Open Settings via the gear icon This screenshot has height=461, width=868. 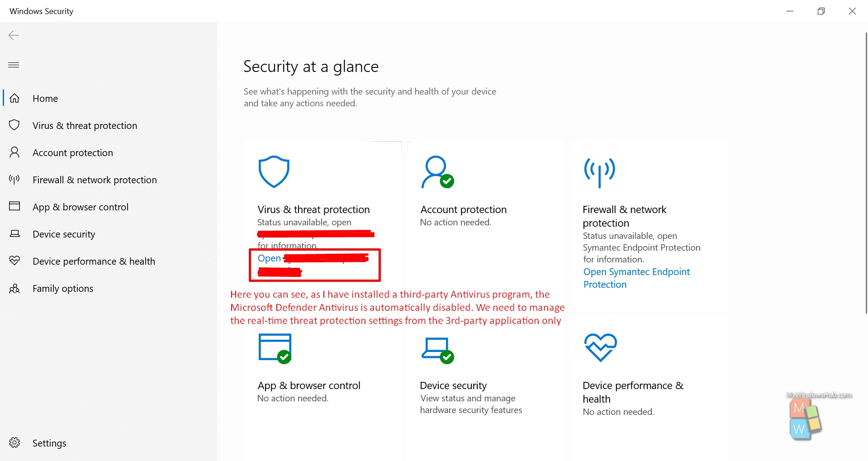tap(15, 442)
